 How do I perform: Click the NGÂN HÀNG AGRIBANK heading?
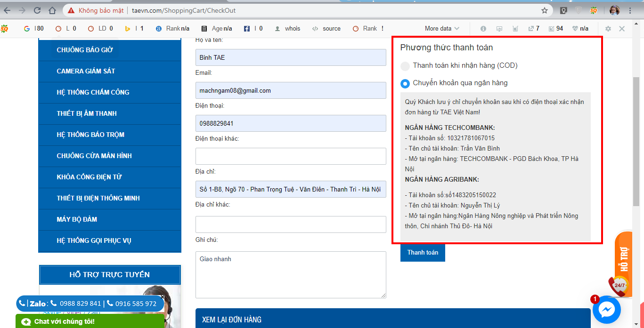(442, 179)
